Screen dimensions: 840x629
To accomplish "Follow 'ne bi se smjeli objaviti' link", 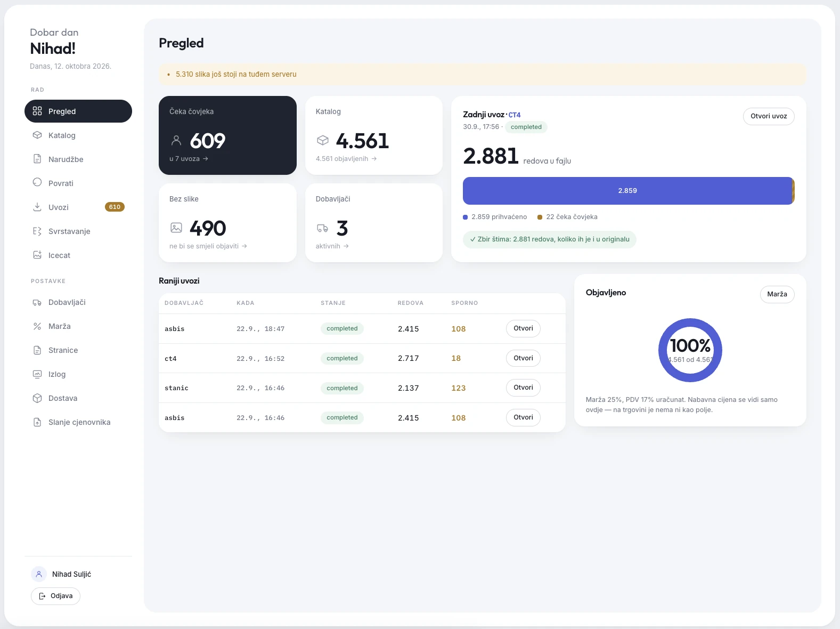I will (208, 246).
